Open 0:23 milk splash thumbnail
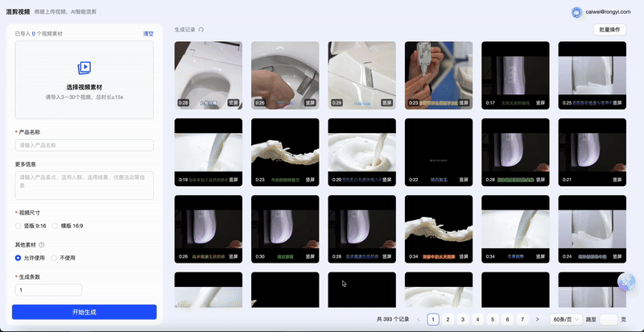This screenshot has height=332, width=644. (x=285, y=152)
